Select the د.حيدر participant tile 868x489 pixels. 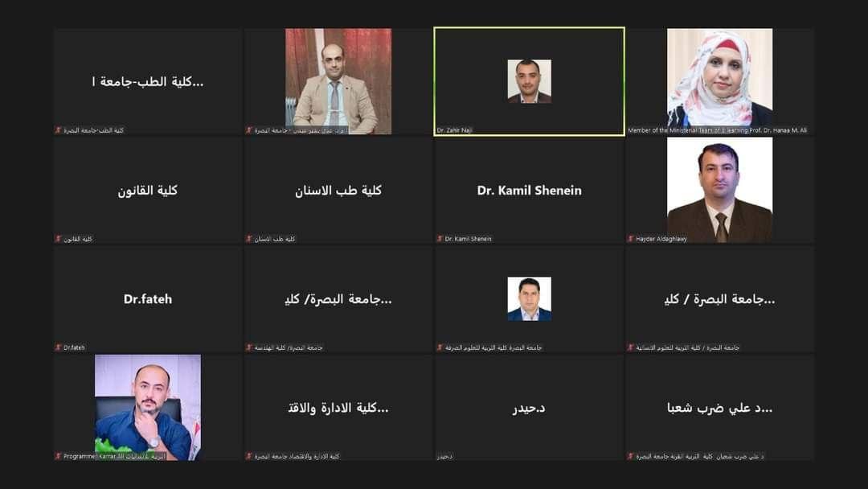pyautogui.click(x=529, y=407)
